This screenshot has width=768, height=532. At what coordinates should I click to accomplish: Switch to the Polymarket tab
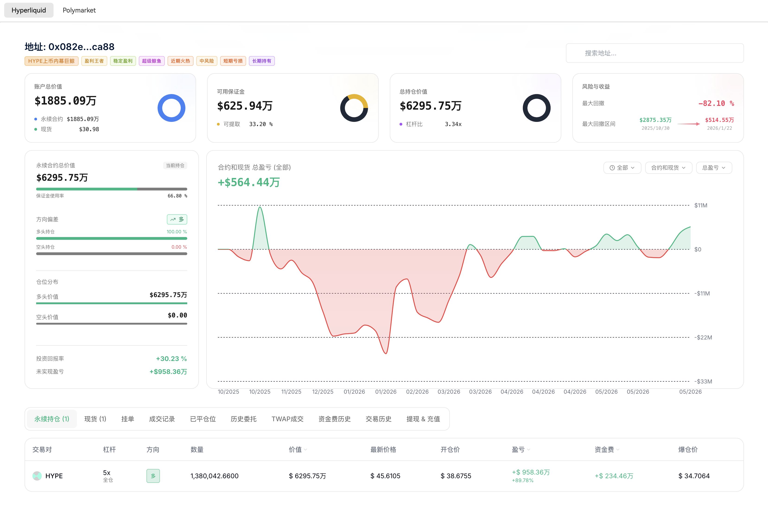tap(79, 10)
